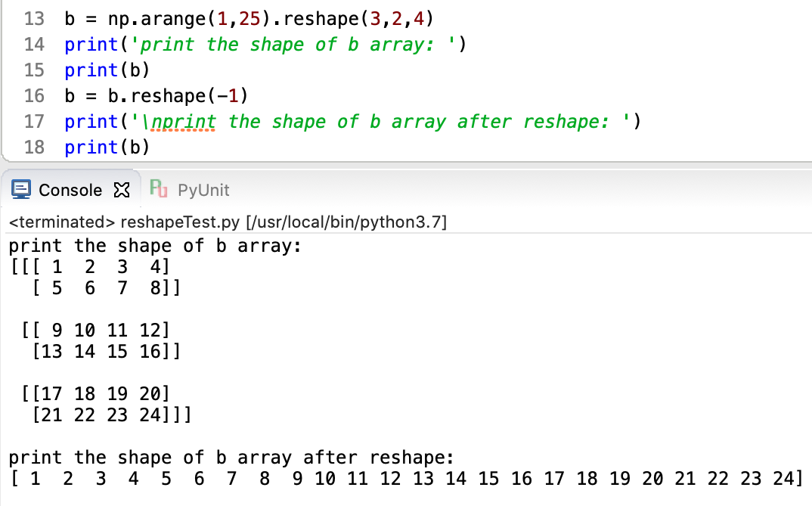Screen dimensions: 812x506
Task: Switch to the Console tab
Action: 70,190
